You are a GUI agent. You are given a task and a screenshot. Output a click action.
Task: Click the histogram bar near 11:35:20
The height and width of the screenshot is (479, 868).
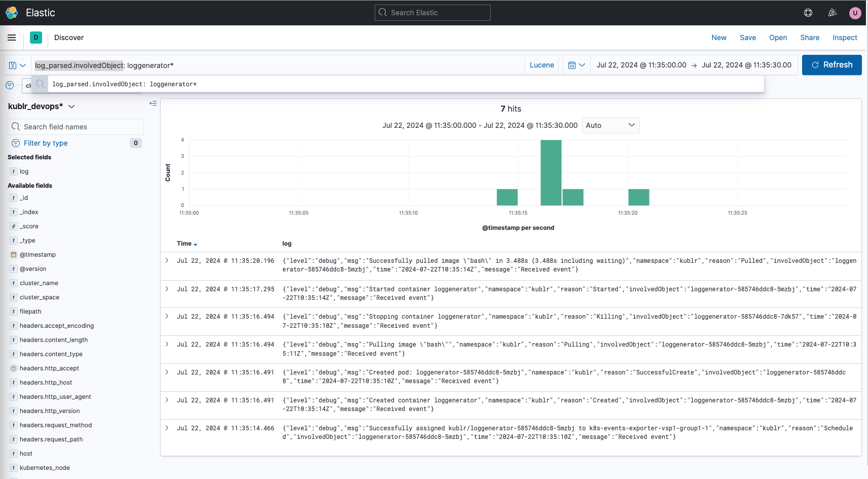(x=639, y=197)
